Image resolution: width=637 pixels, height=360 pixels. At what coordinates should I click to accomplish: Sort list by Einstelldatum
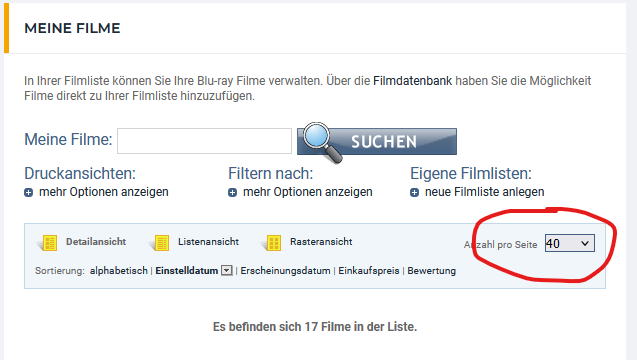coord(187,271)
